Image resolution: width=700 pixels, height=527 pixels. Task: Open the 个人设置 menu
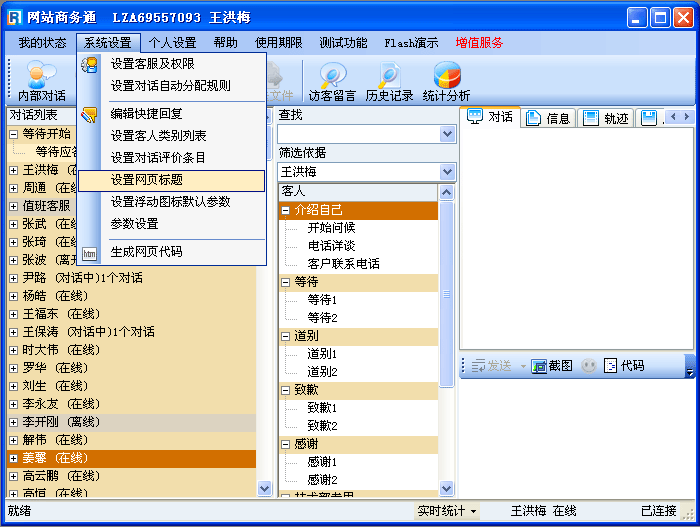coord(172,43)
